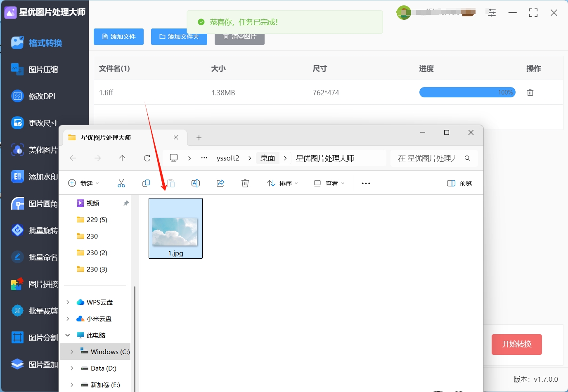Select the 修改DPI sidebar option
The width and height of the screenshot is (568, 392).
pos(33,96)
